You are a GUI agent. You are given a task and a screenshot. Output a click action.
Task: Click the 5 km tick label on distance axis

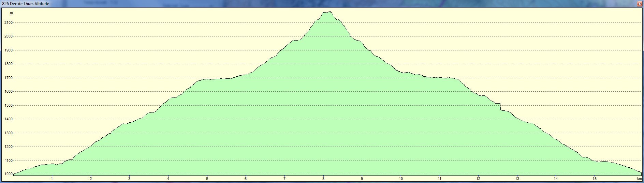pyautogui.click(x=207, y=179)
